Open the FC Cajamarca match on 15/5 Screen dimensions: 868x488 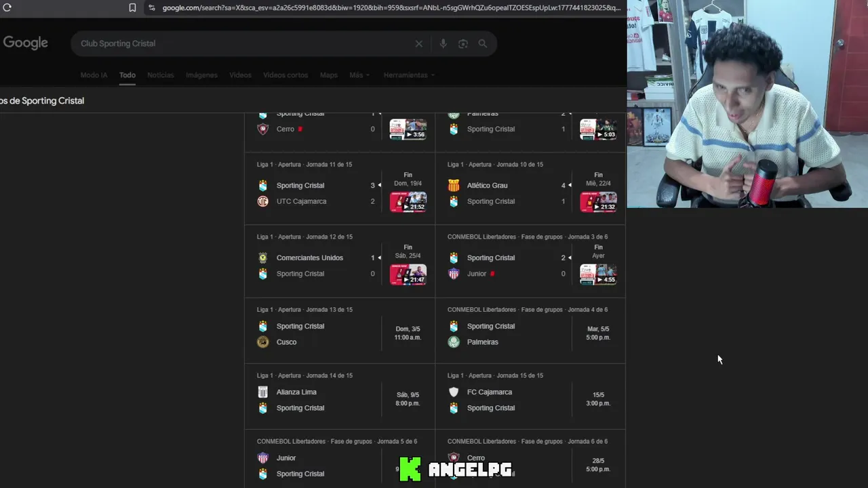click(x=530, y=397)
